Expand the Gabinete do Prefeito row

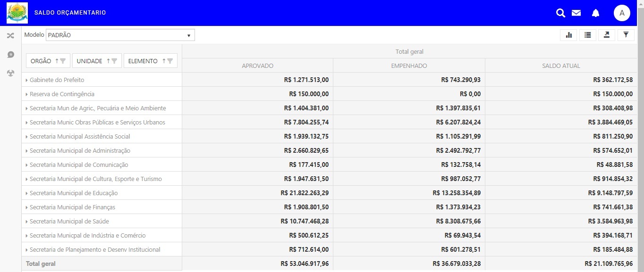coord(27,80)
